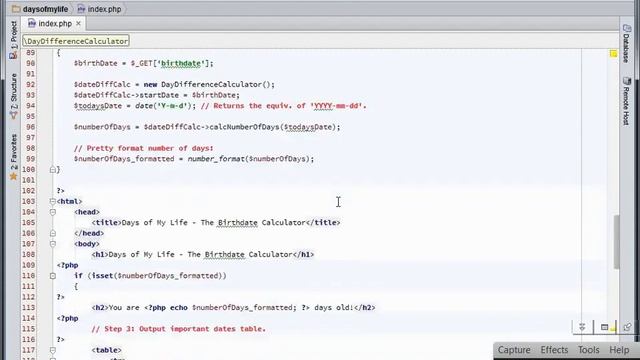Click the isset keyword on line 110
Viewport: 640px width, 360px height.
(x=102, y=276)
